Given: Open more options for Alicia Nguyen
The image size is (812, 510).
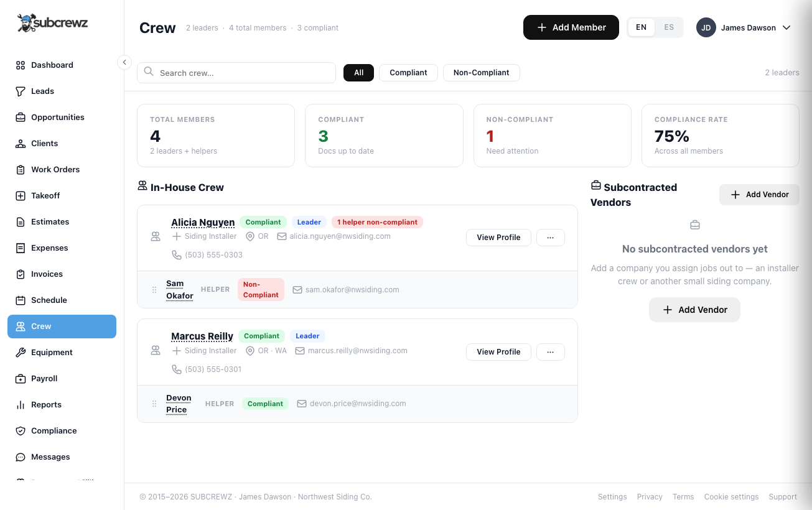Looking at the screenshot, I should pyautogui.click(x=551, y=238).
